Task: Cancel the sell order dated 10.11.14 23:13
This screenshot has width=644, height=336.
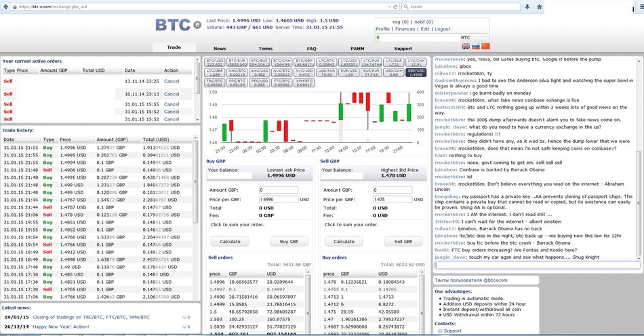Action: [x=172, y=94]
